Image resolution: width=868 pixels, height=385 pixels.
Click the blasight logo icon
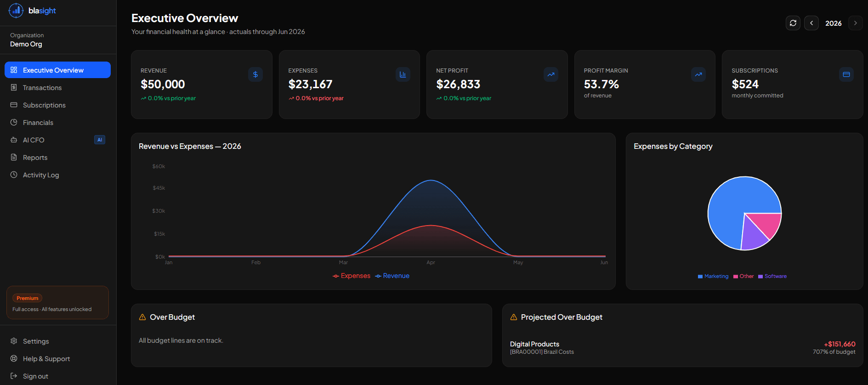[16, 11]
